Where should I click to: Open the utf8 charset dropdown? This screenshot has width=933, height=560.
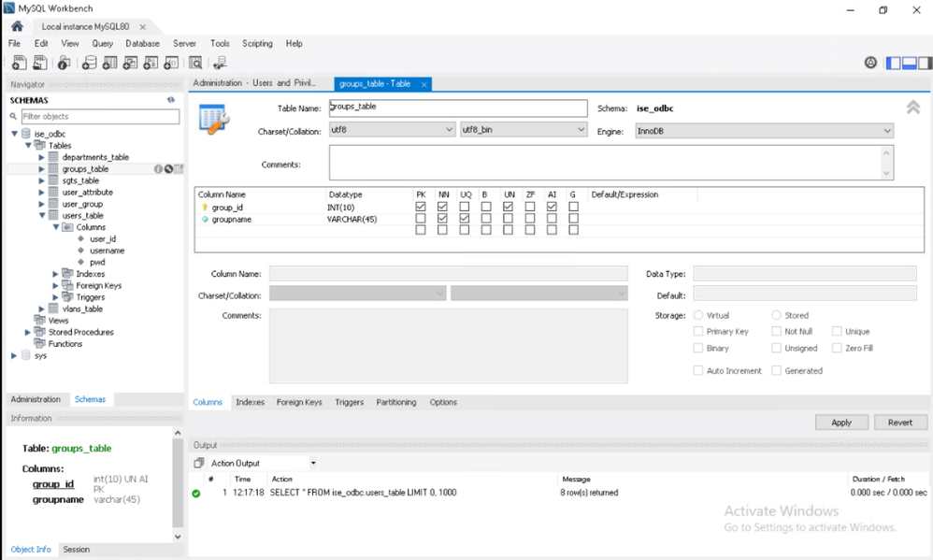392,129
